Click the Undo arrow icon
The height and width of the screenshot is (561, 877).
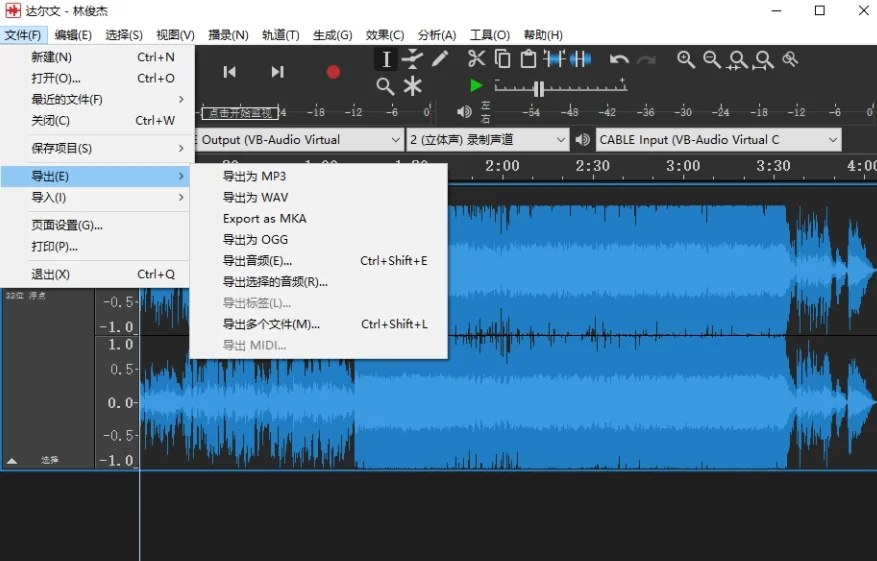(619, 59)
